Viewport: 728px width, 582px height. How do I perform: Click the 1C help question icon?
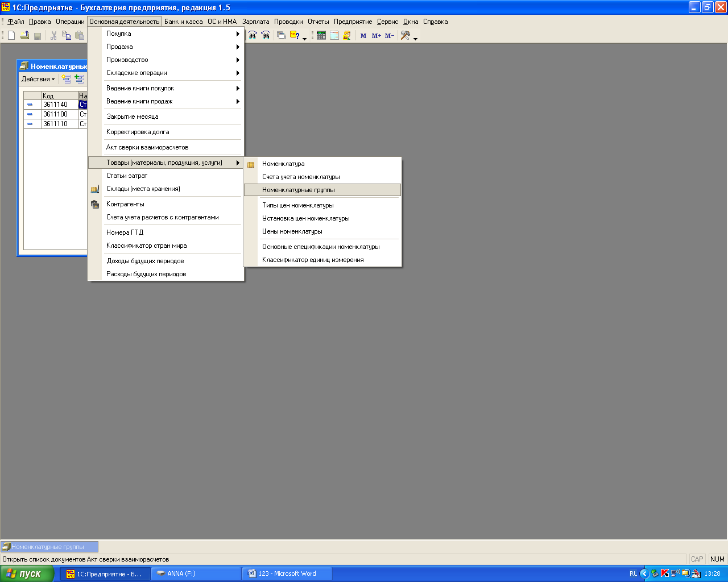(x=295, y=35)
